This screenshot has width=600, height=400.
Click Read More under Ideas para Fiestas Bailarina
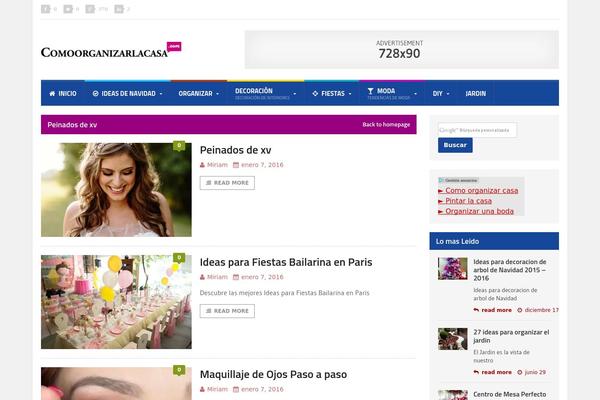pyautogui.click(x=227, y=311)
